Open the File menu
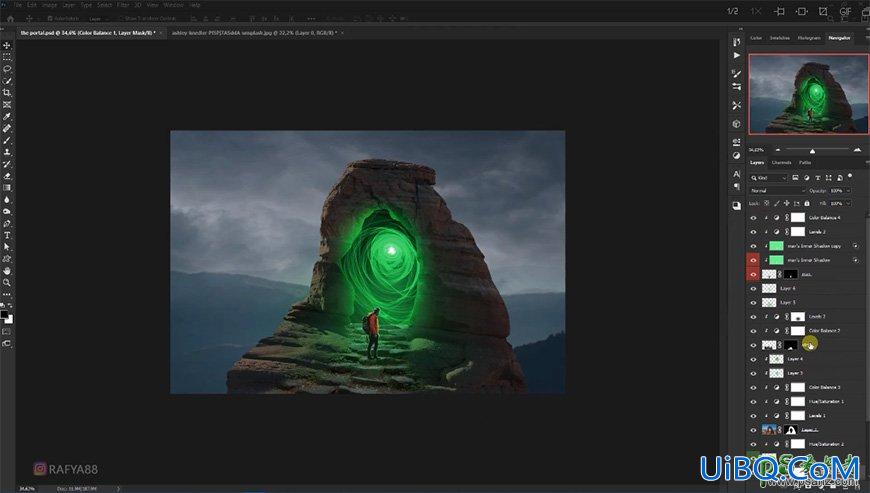 pos(18,4)
